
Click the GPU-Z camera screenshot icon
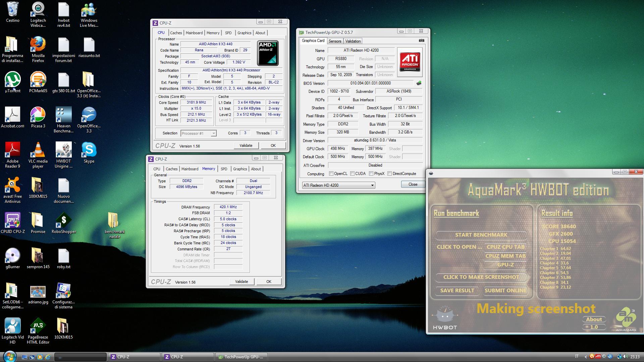click(421, 41)
